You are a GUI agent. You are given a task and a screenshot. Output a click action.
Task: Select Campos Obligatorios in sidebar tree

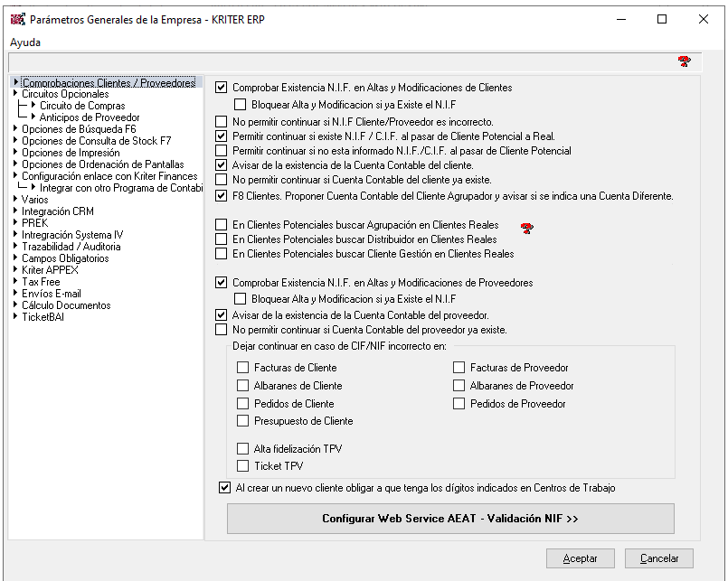pos(65,258)
